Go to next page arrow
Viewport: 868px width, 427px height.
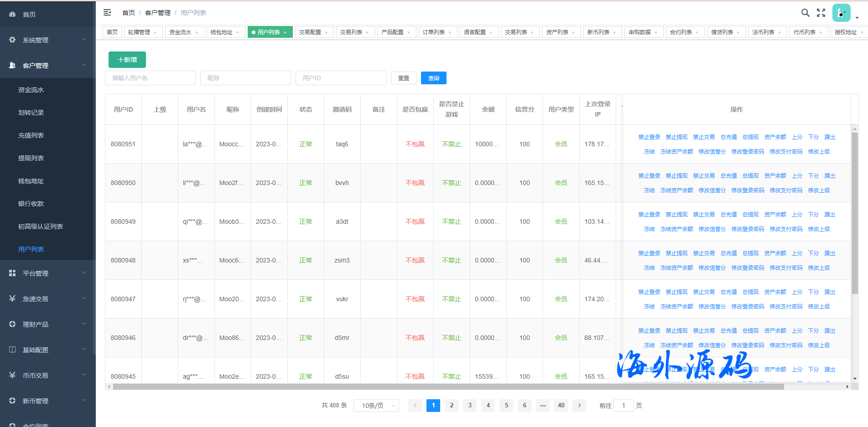click(x=579, y=405)
